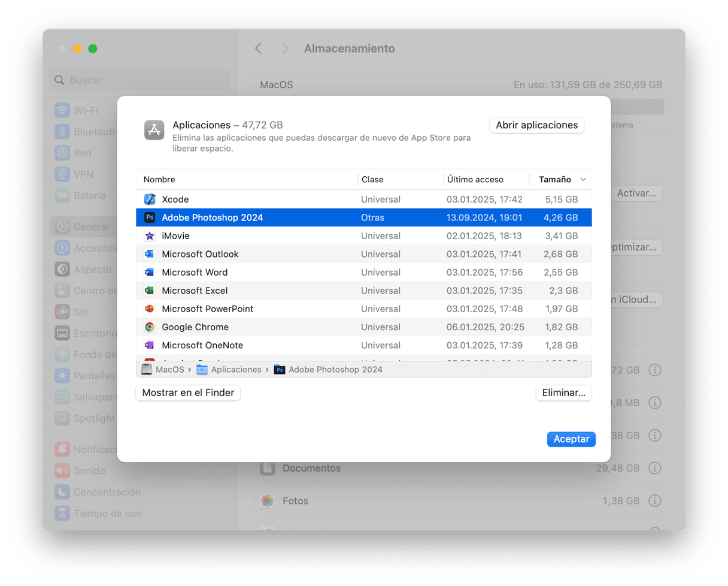Confirm with the Aceptar button
The width and height of the screenshot is (728, 586).
(571, 439)
